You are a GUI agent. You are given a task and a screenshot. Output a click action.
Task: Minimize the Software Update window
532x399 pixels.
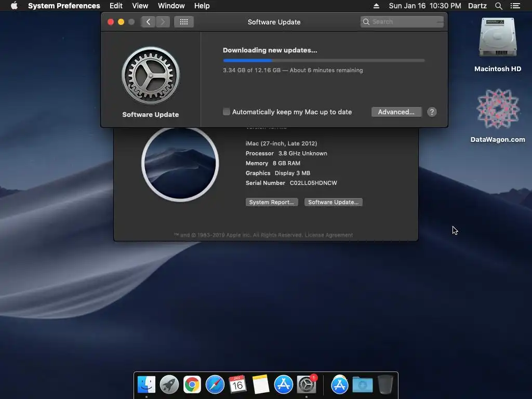click(x=121, y=22)
